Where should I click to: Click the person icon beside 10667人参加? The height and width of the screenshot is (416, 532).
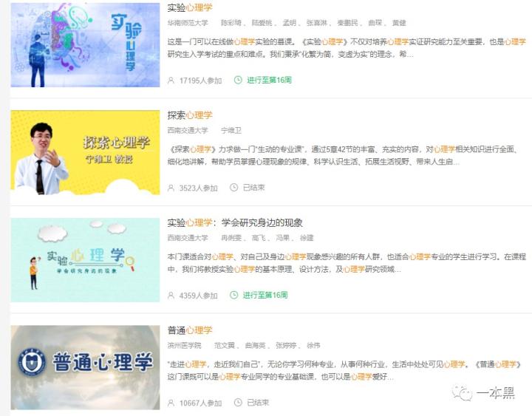pyautogui.click(x=171, y=403)
